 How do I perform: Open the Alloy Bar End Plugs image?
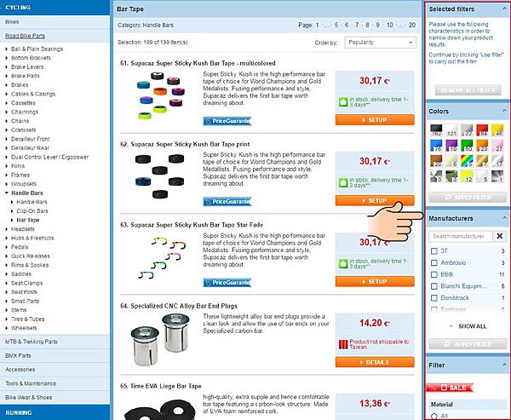(x=159, y=339)
